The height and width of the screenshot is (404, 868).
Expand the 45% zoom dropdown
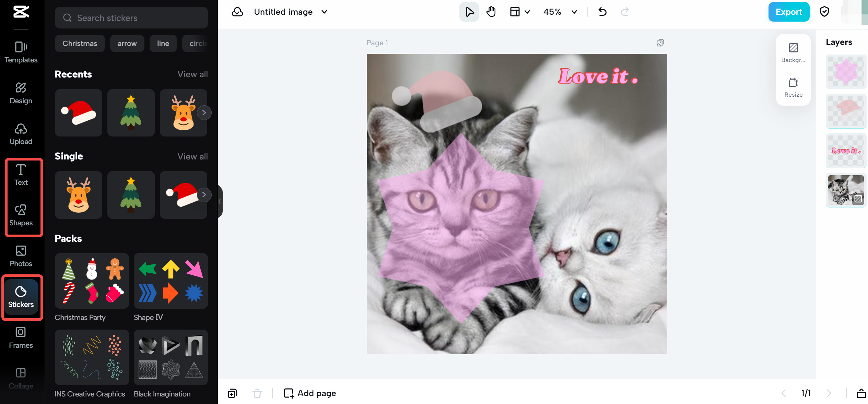click(574, 12)
